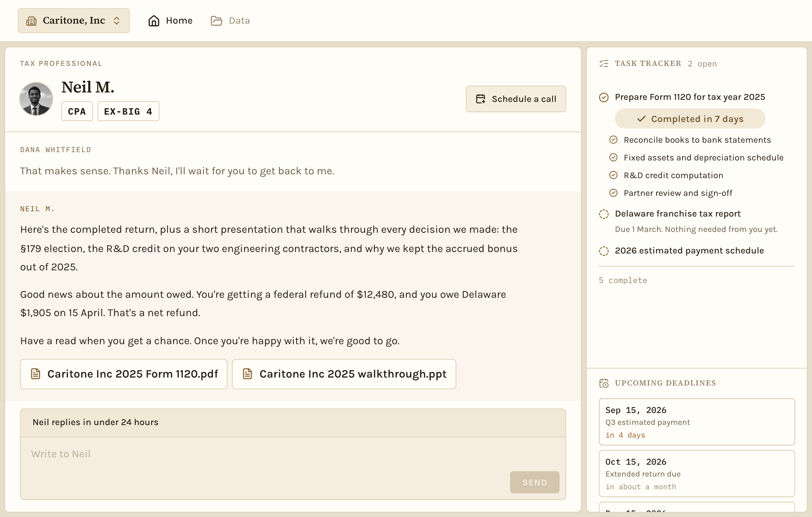Open the Delaware franchise tax report task
Screen dimensions: 812x517
678,214
